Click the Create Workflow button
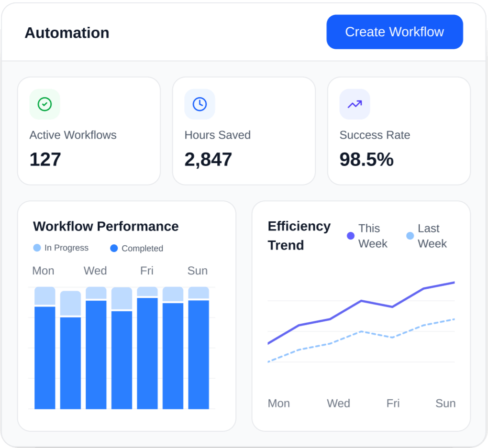The height and width of the screenshot is (448, 488). pos(394,32)
